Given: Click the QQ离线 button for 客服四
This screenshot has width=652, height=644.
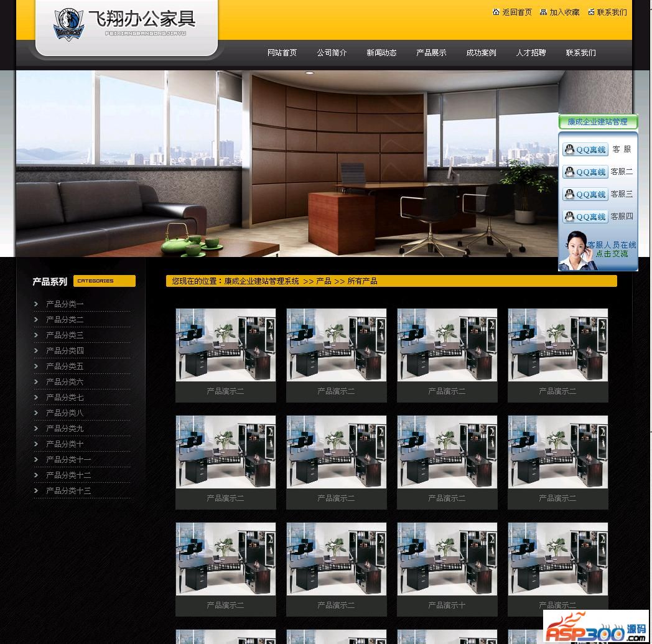Looking at the screenshot, I should (585, 217).
